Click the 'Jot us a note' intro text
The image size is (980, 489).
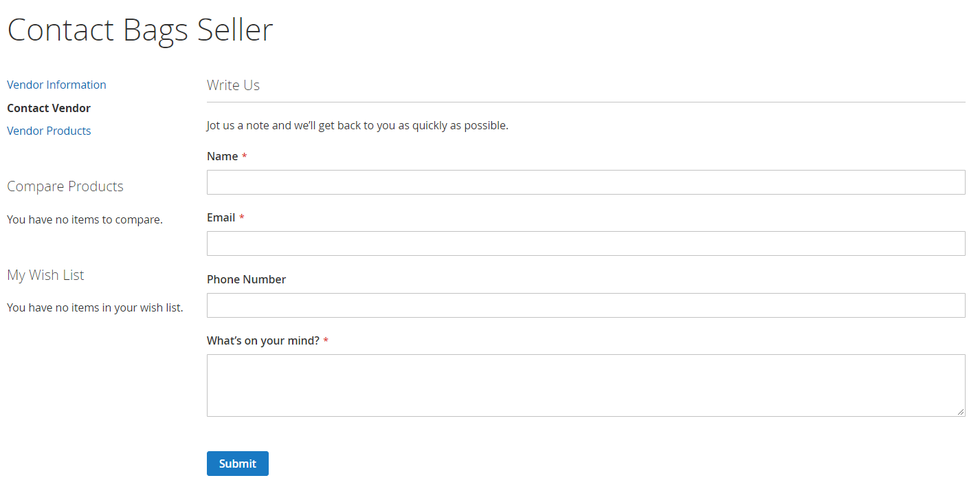coord(357,125)
